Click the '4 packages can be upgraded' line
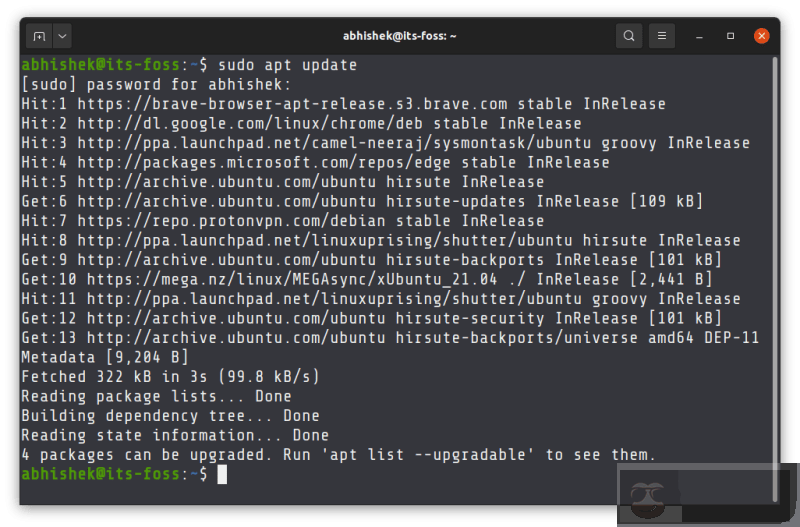 [x=338, y=455]
